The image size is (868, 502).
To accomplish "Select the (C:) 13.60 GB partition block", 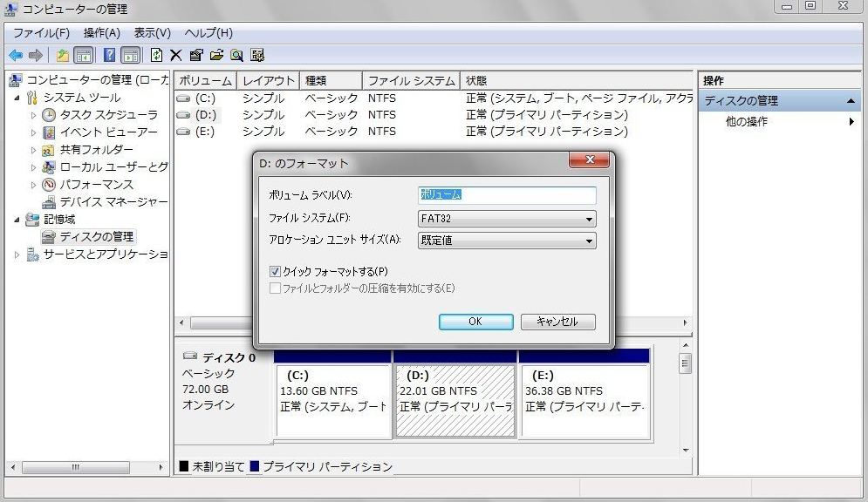I will [x=333, y=401].
